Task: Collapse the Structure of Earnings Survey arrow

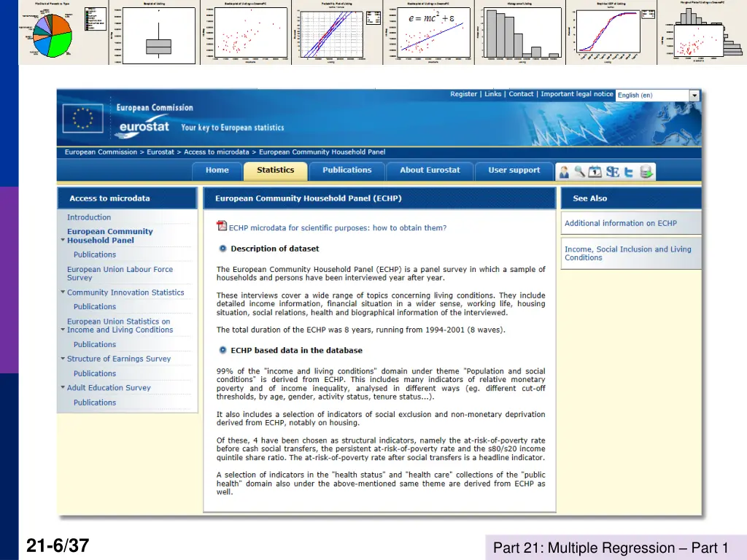Action: point(63,358)
